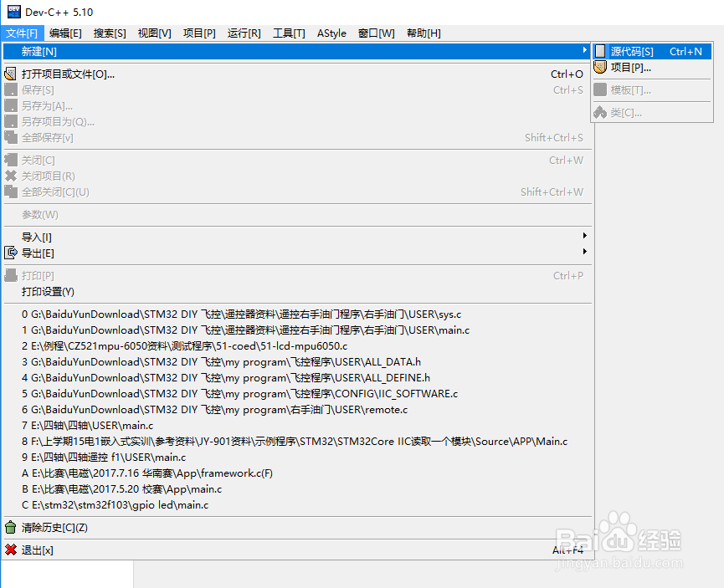
Task: Click the 打印[P] menu entry
Action: tap(296, 275)
